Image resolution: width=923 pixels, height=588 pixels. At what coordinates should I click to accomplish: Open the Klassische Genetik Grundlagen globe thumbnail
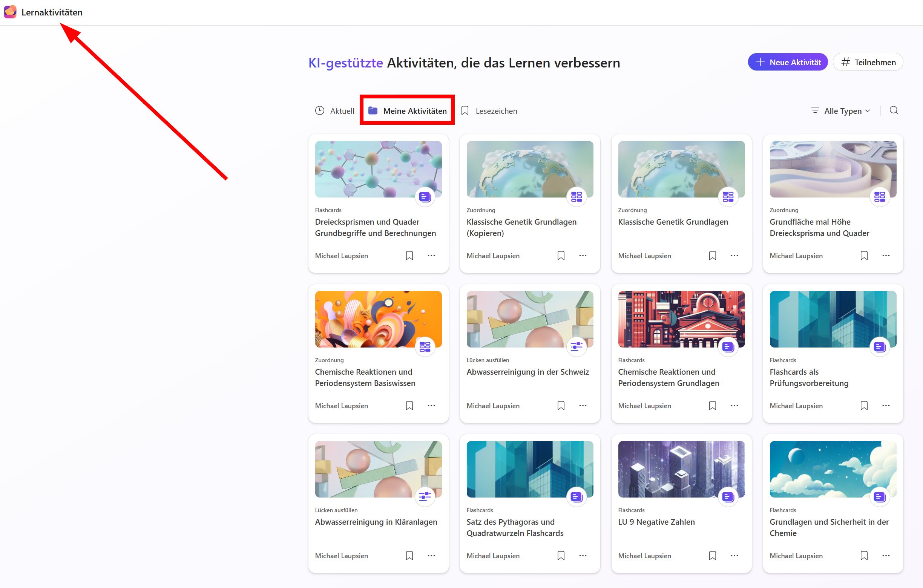click(682, 169)
